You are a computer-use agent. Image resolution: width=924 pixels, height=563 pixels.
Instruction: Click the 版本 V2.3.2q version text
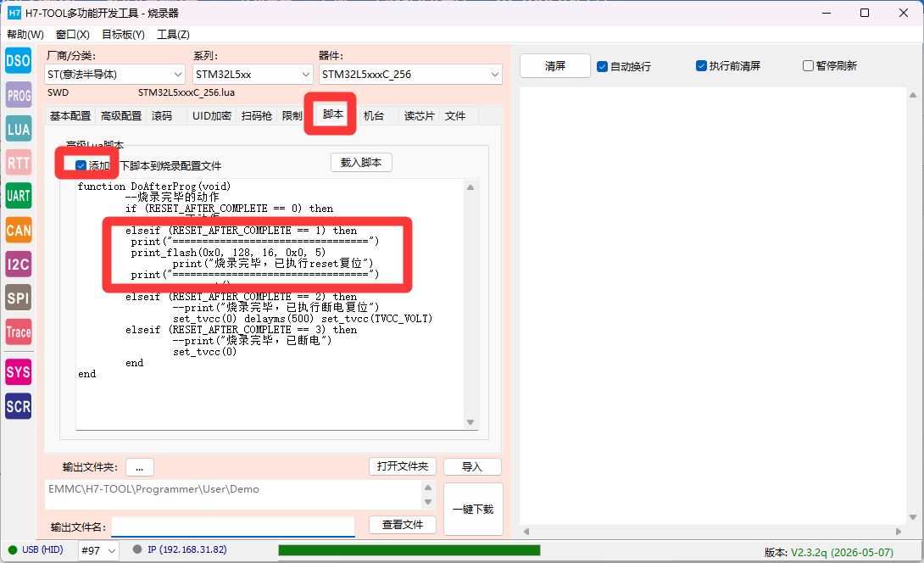click(829, 552)
